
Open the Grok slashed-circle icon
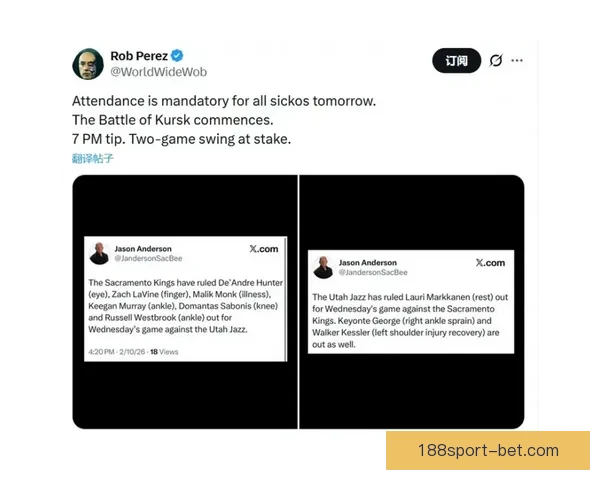pyautogui.click(x=496, y=60)
